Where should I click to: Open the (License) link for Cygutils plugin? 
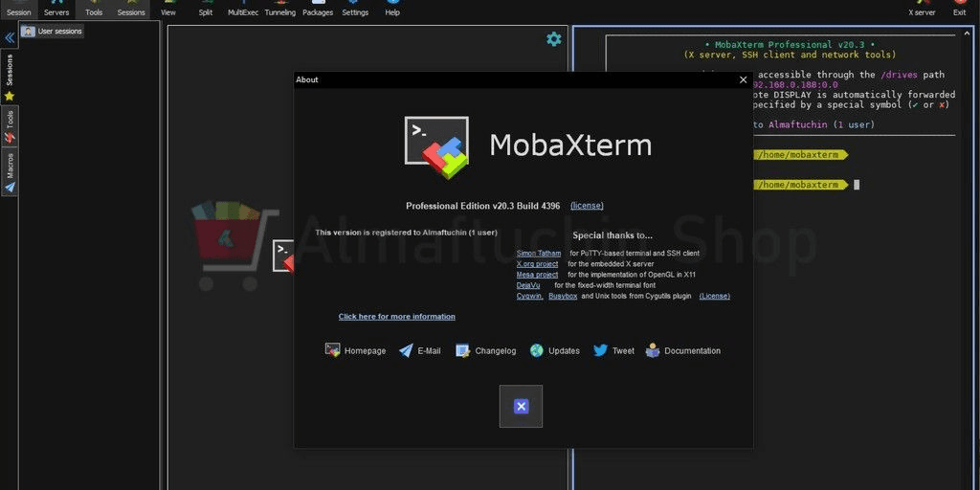click(714, 296)
